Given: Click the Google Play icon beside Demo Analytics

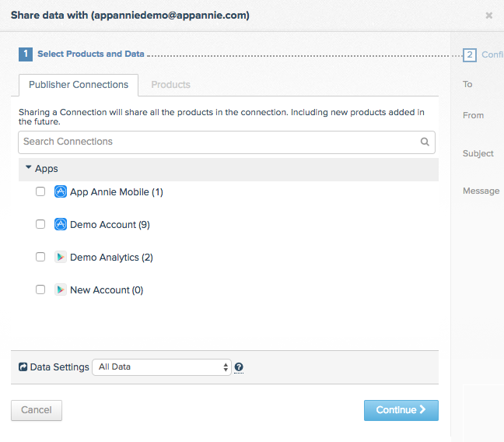Looking at the screenshot, I should tap(61, 257).
